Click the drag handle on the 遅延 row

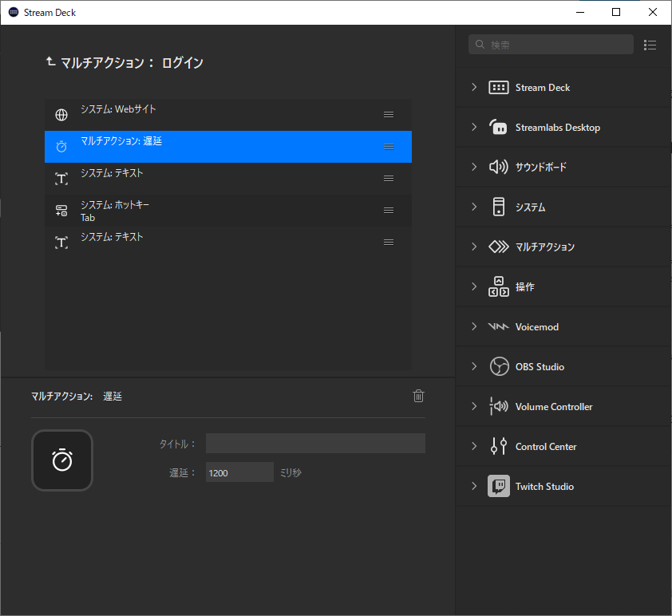(389, 147)
